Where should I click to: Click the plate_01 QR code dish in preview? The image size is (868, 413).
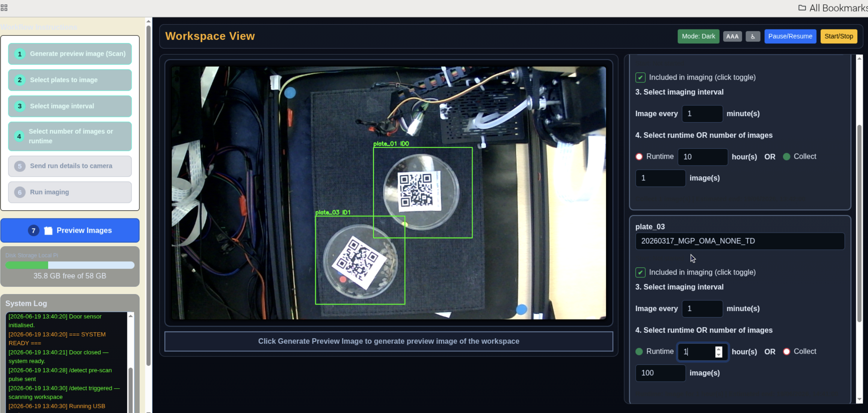coord(421,192)
